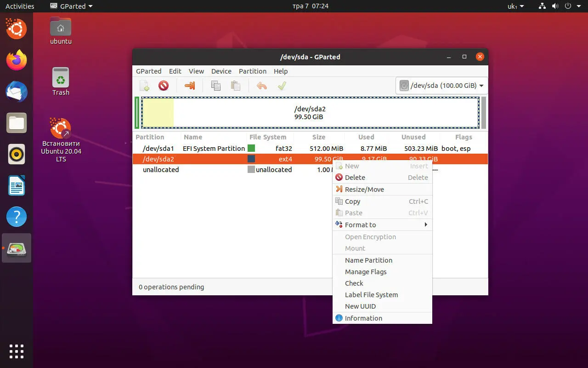Screen dimensions: 588x368
Task: Open the uk keyboard layout dropdown
Action: pos(515,6)
